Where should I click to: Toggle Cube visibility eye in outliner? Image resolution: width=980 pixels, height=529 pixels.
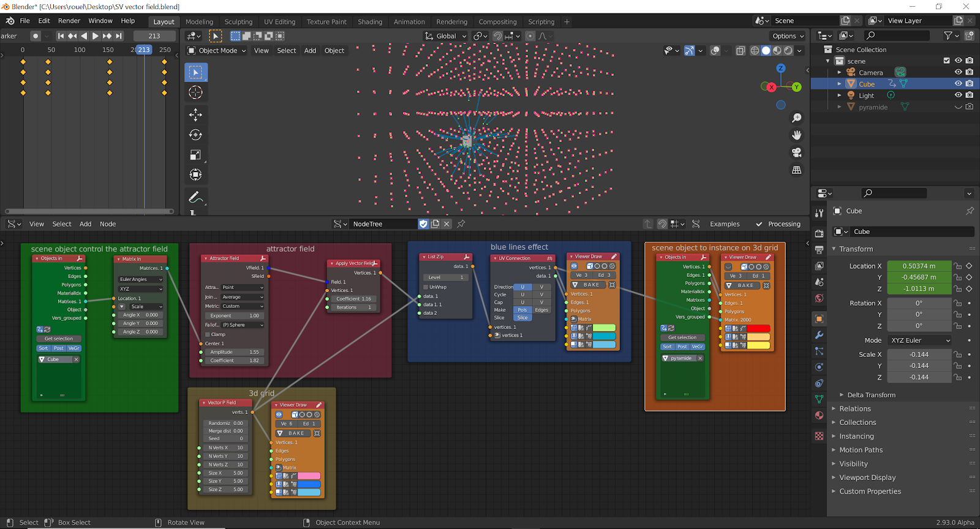(959, 84)
